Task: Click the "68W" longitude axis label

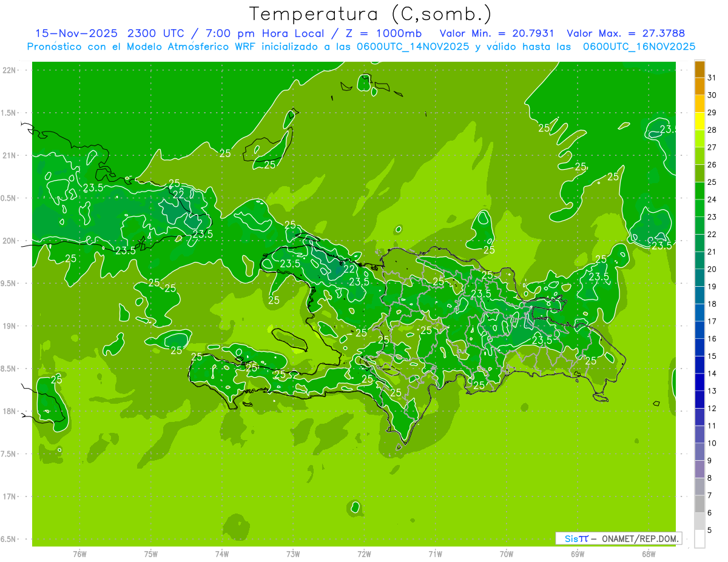Action: click(x=649, y=554)
